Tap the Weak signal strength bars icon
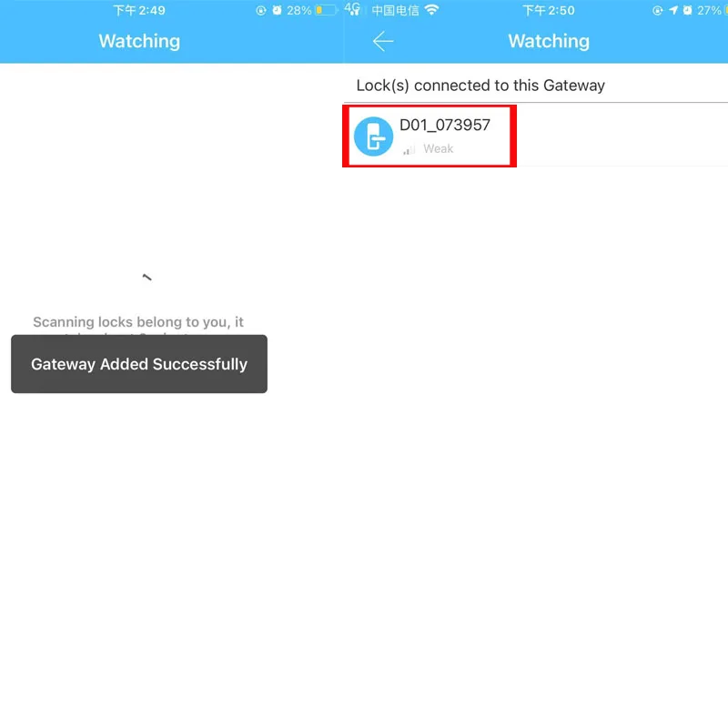 click(x=409, y=149)
